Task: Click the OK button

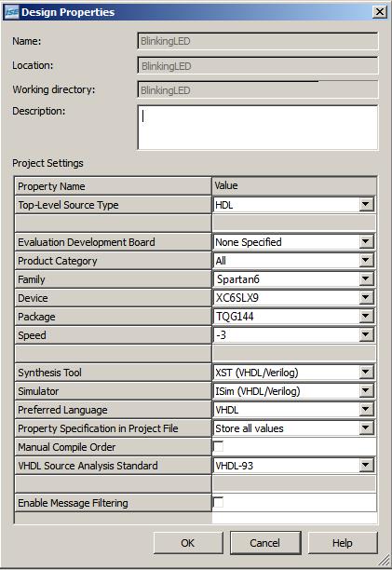Action: (188, 543)
